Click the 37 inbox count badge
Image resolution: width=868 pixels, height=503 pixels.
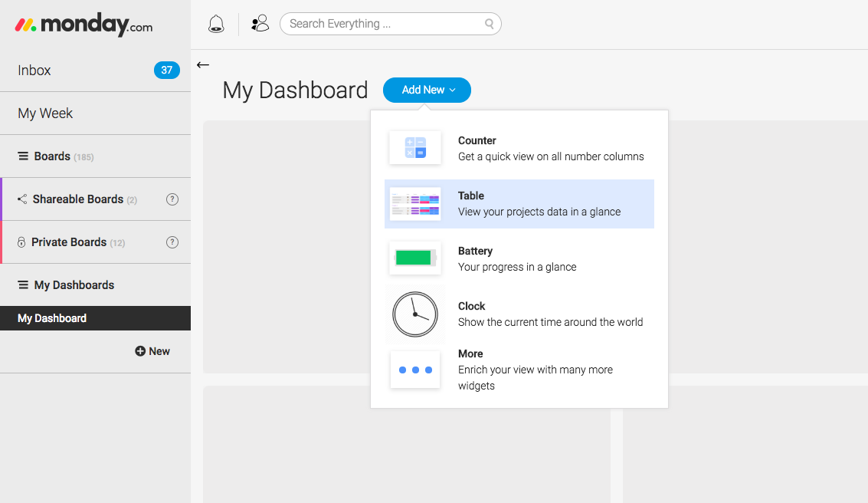[166, 70]
